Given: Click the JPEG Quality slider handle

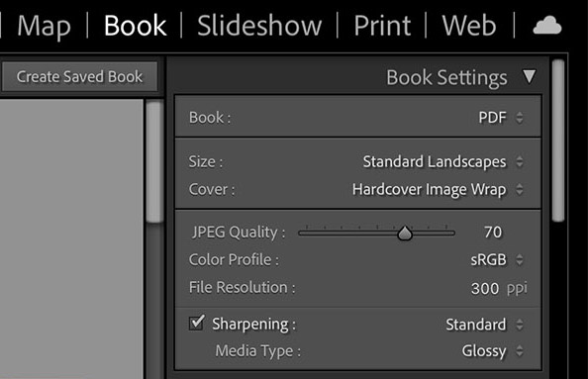Looking at the screenshot, I should 405,234.
